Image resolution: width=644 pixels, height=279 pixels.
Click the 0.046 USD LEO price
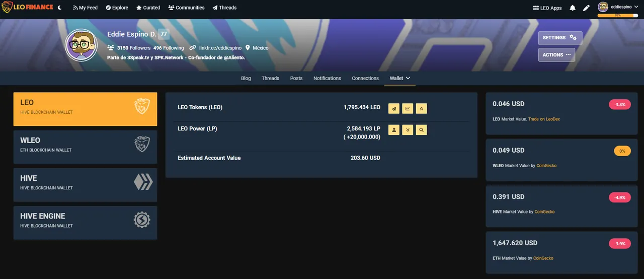(x=509, y=104)
